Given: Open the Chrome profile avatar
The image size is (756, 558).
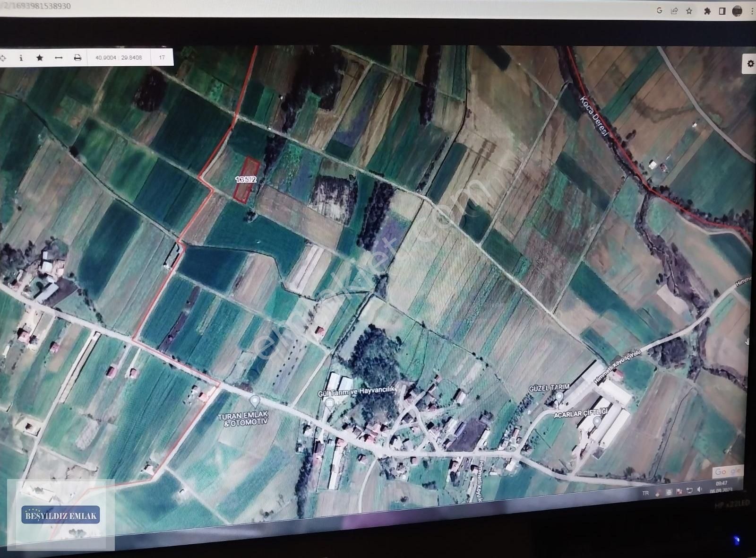Looking at the screenshot, I should 737,11.
